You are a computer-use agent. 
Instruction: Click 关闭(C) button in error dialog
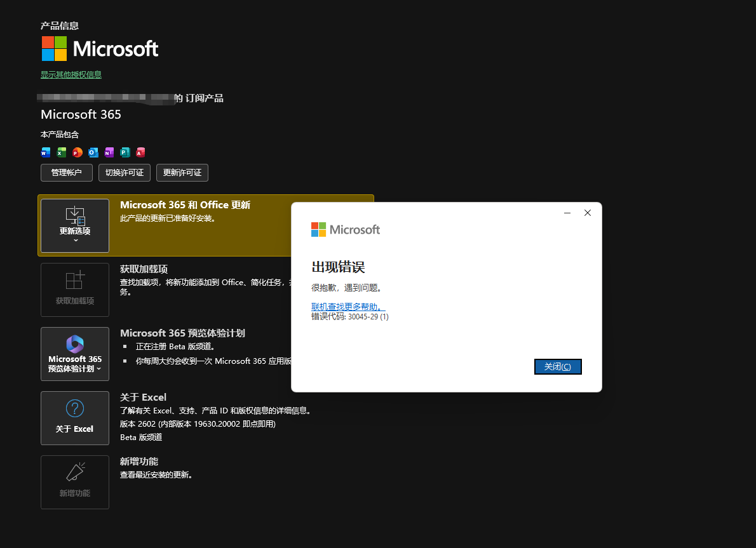pos(558,367)
